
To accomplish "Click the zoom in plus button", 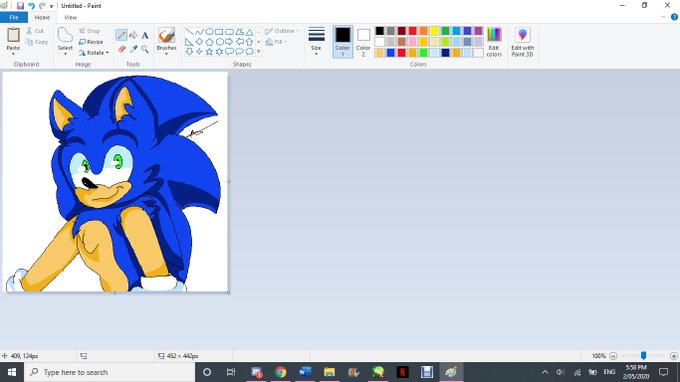I will [x=673, y=356].
